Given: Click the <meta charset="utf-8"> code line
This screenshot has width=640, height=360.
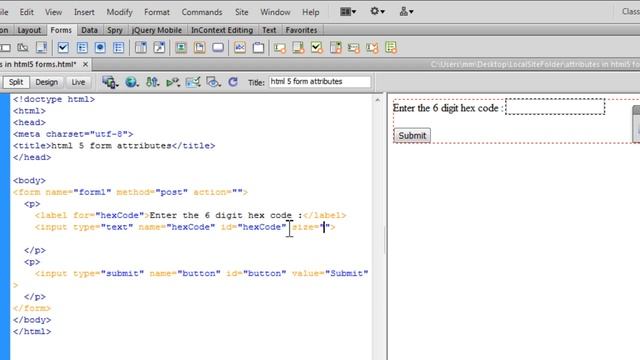Looking at the screenshot, I should [x=73, y=134].
